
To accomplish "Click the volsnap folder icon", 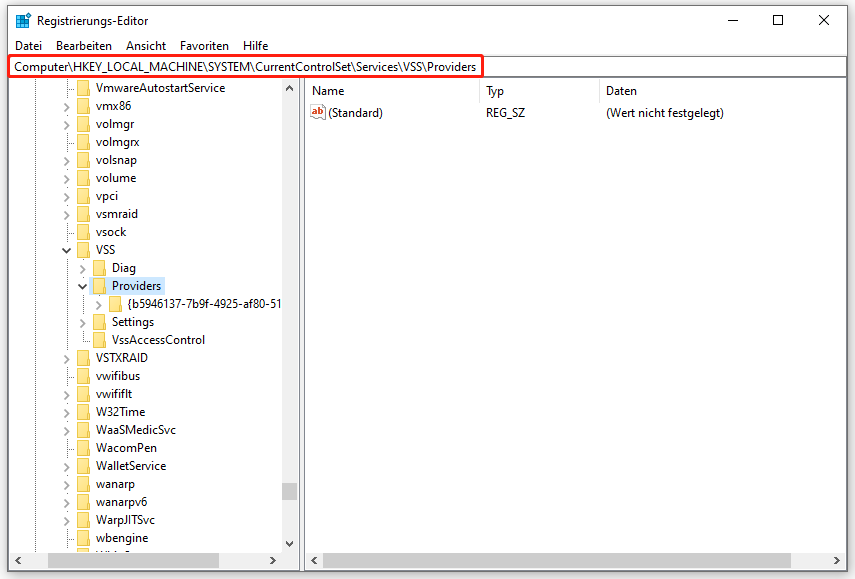I will tap(83, 160).
